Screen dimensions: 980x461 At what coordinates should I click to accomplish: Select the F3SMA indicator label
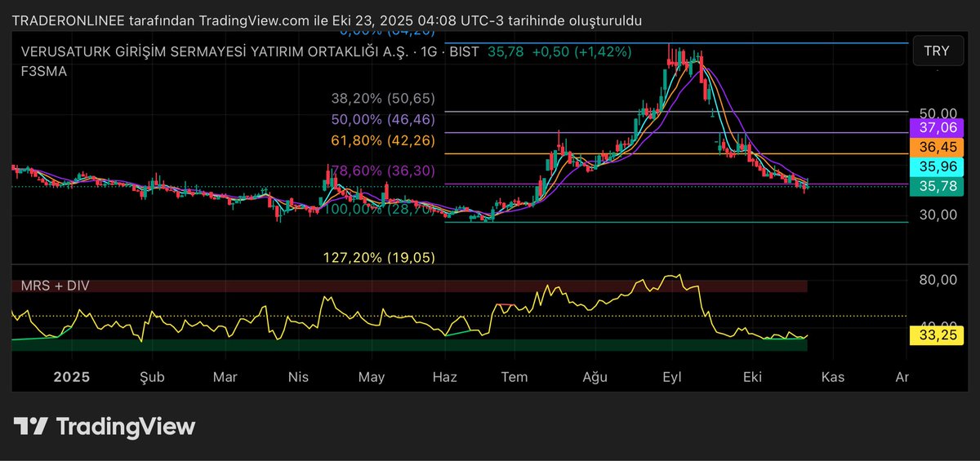click(x=44, y=71)
